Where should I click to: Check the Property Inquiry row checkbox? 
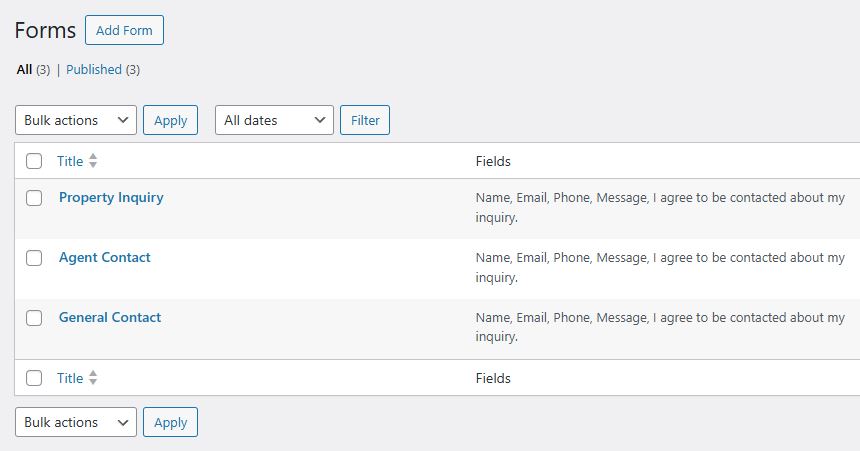click(34, 198)
